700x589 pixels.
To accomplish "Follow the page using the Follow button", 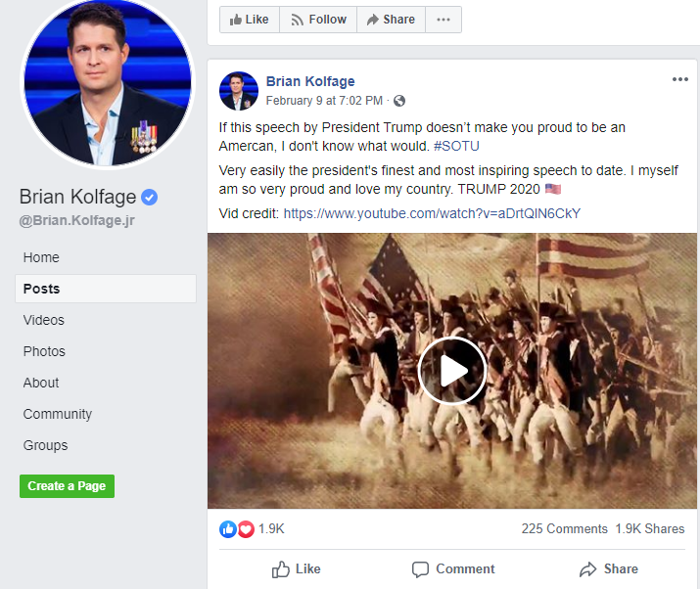I will click(318, 20).
